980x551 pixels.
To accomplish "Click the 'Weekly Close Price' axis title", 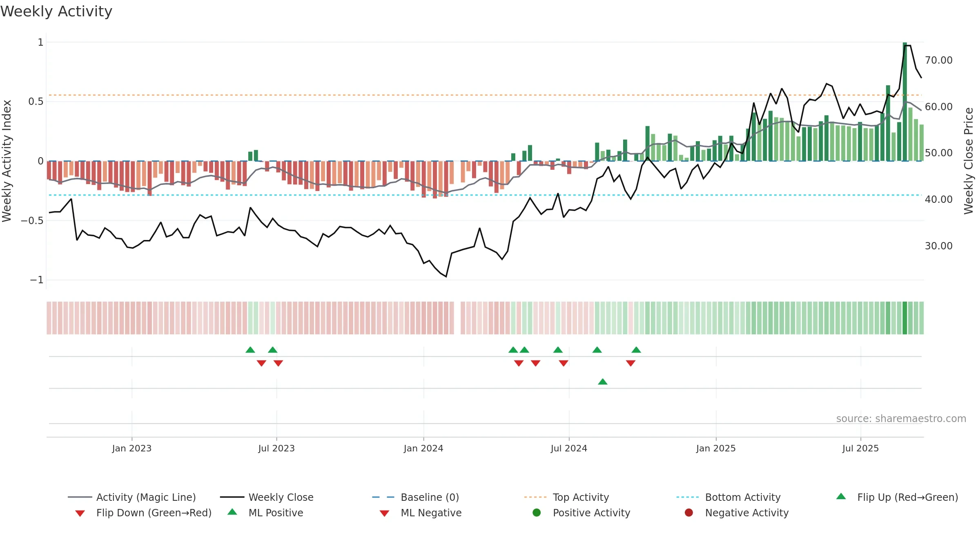I will click(969, 161).
